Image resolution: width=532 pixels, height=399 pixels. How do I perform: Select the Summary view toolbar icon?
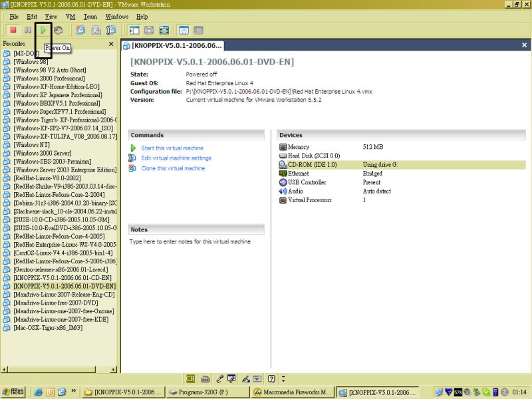pyautogui.click(x=184, y=30)
